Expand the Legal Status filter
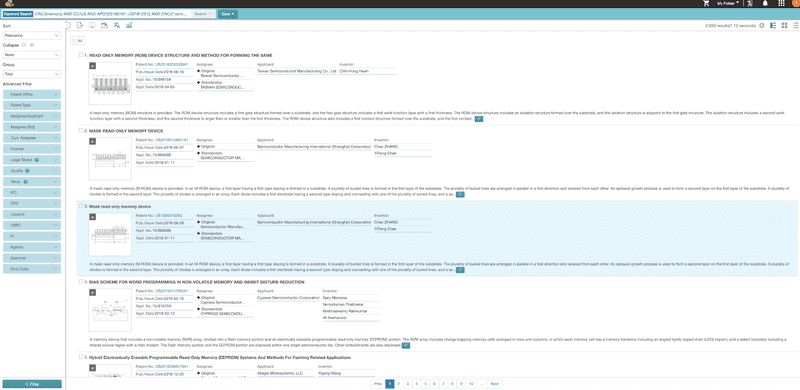Viewport: 800px width, 390px height. coord(32,160)
